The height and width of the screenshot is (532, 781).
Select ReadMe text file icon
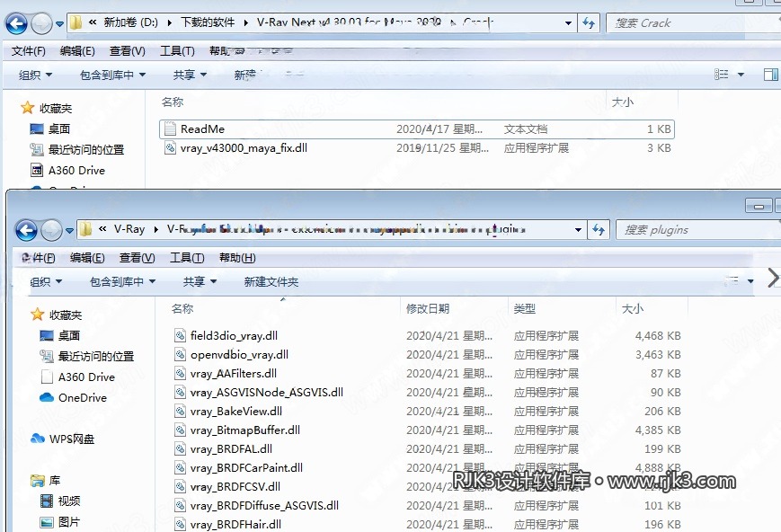tap(171, 129)
